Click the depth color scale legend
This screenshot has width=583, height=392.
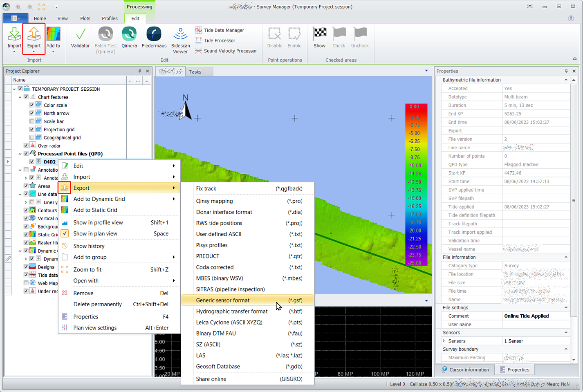pos(416,184)
